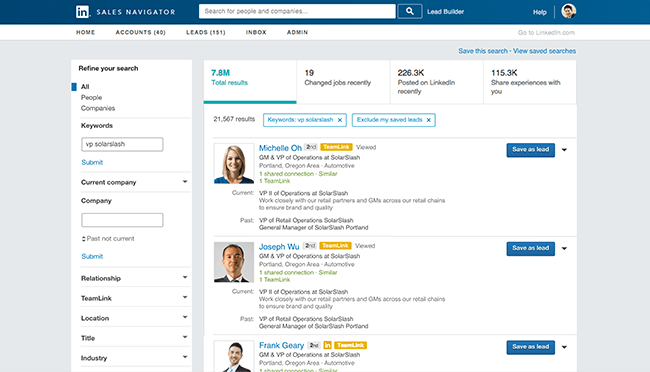Remove the Exclude my saved leads filter
The width and height of the screenshot is (650, 372).
[429, 120]
